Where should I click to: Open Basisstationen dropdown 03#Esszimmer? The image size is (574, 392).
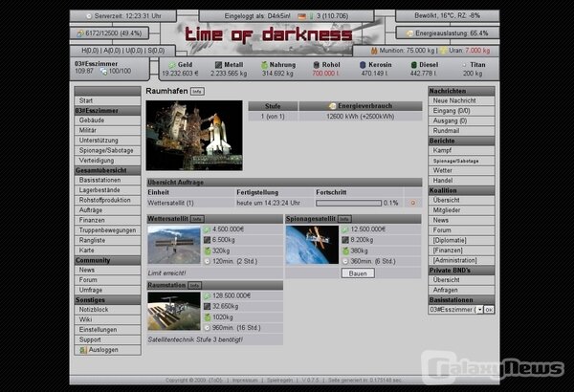pos(455,310)
